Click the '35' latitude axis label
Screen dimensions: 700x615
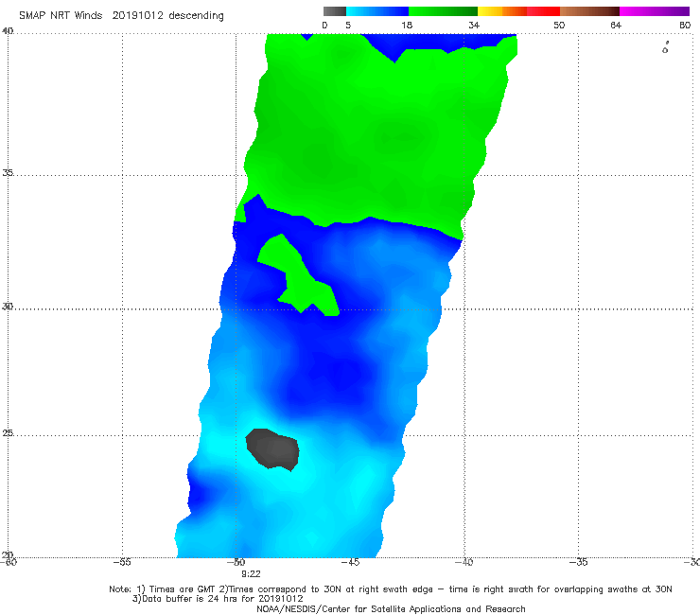8,172
